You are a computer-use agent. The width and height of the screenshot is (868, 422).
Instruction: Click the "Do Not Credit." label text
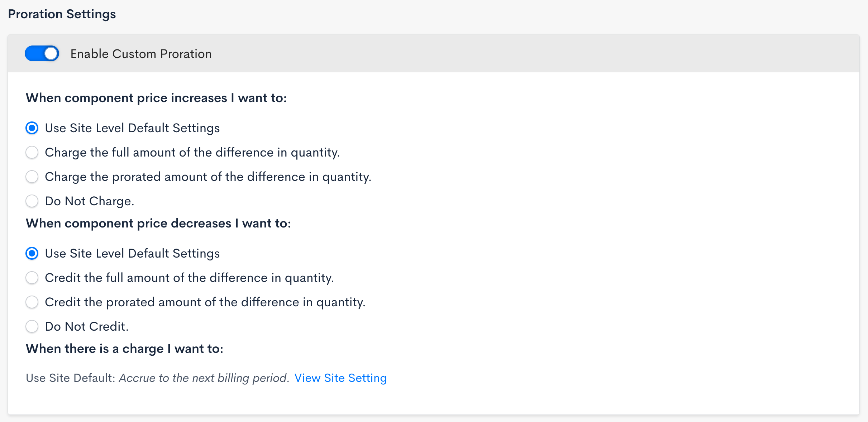[87, 326]
